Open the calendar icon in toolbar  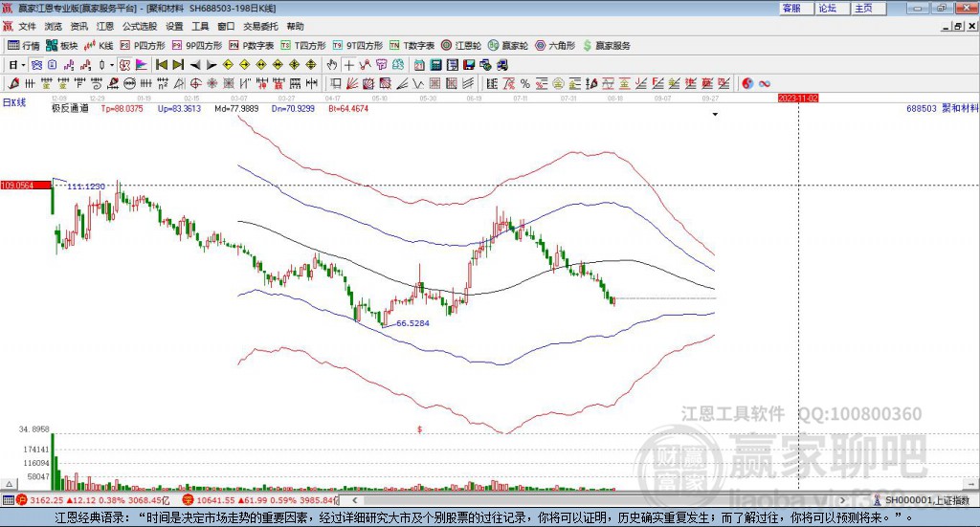[419, 65]
